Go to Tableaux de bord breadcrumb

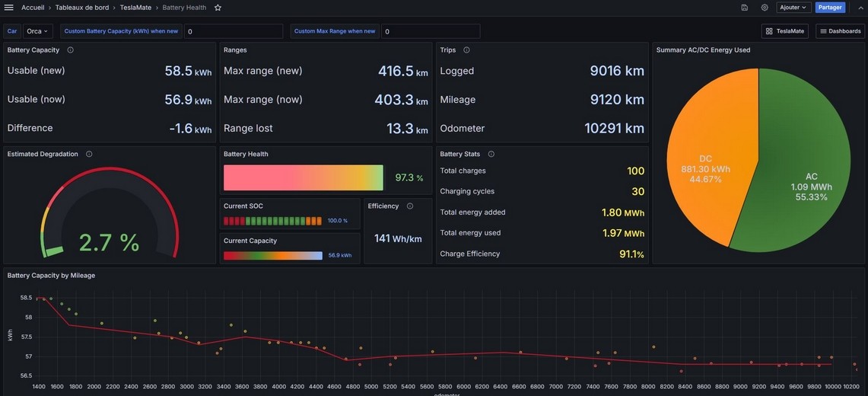tap(82, 8)
